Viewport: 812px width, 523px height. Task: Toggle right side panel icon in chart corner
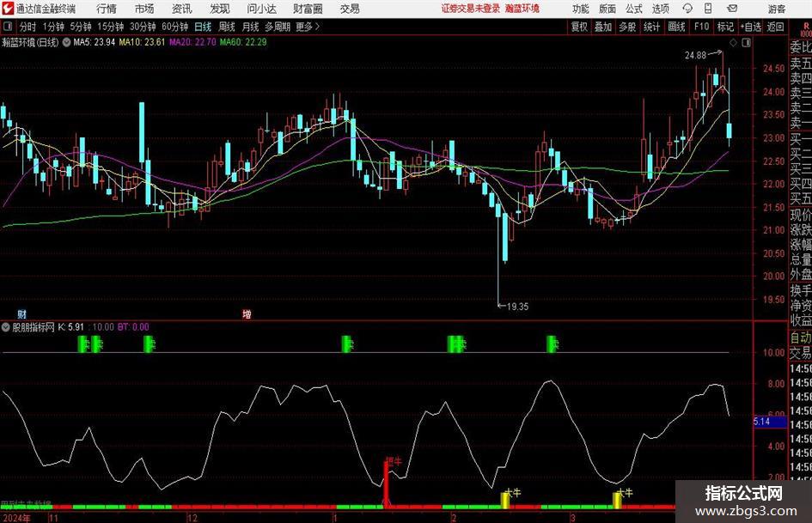click(746, 42)
